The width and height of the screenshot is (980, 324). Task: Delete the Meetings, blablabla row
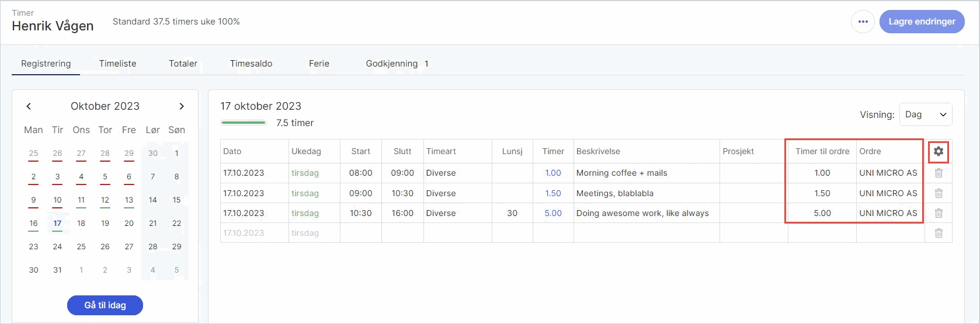939,193
